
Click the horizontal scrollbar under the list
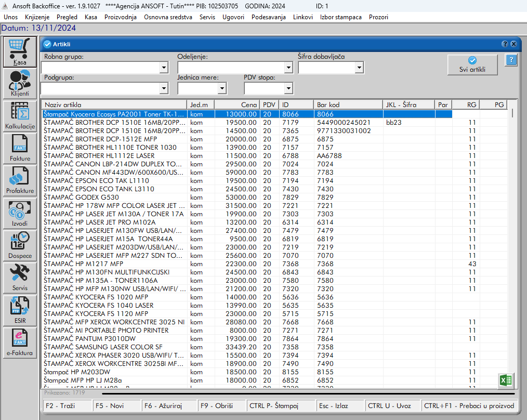(x=308, y=393)
